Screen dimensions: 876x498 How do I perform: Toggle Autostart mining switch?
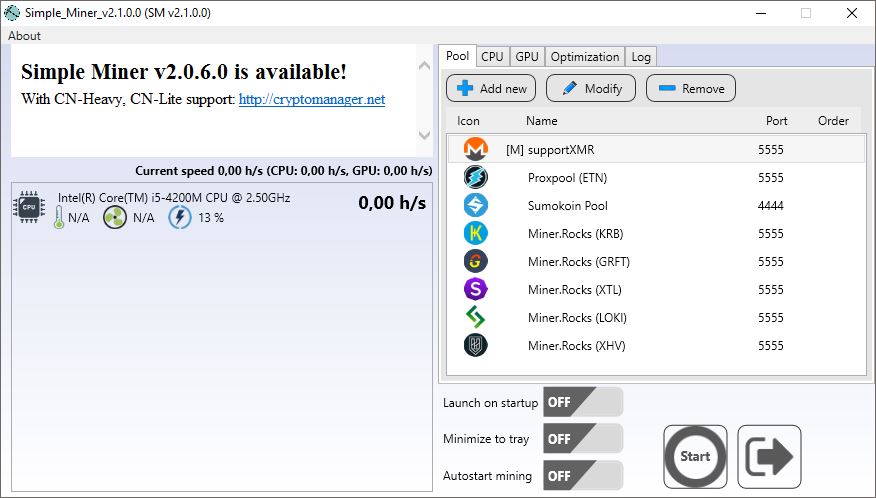pos(583,476)
